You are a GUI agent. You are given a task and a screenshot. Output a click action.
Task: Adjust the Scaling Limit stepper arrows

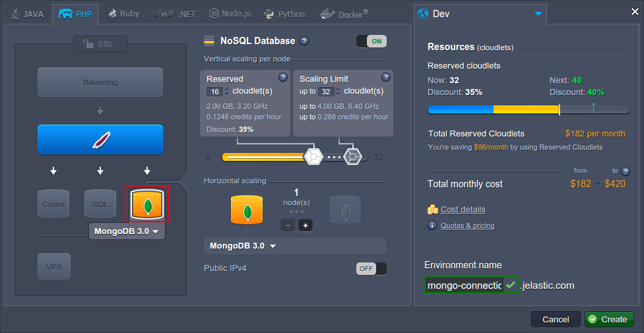[338, 92]
